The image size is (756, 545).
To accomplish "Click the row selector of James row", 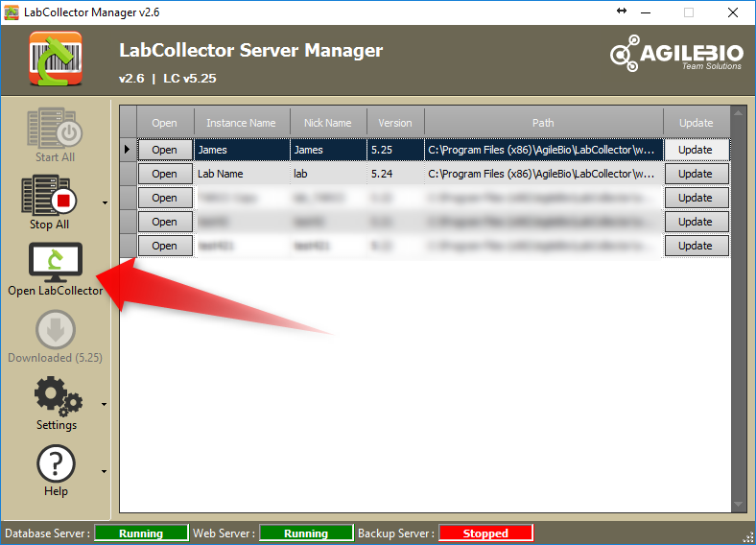I will pos(129,150).
